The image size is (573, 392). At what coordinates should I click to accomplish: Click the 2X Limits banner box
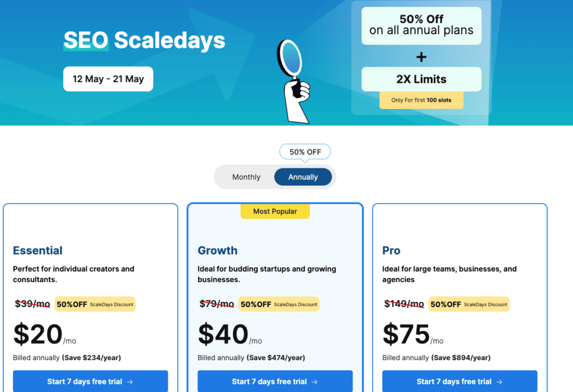coord(421,79)
